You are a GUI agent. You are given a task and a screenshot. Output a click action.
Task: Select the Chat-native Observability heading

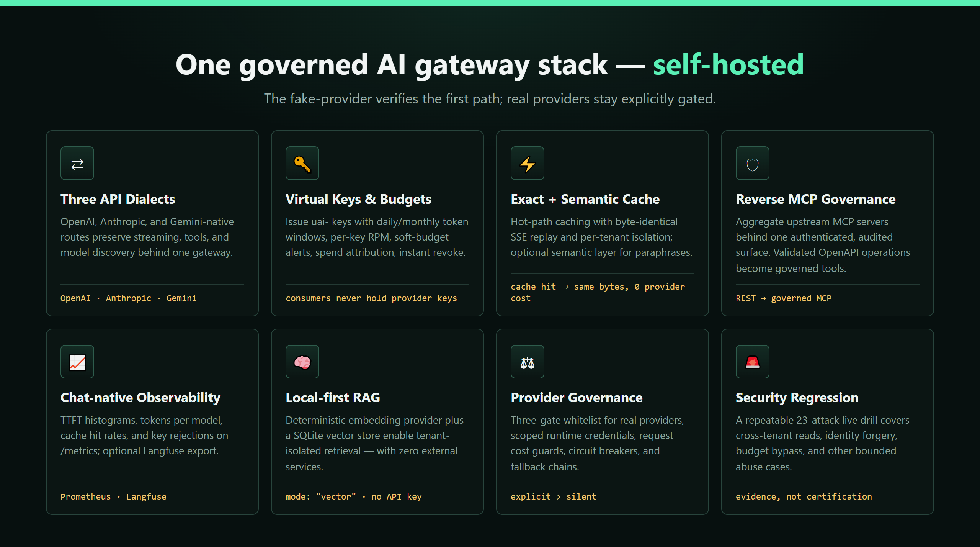(140, 398)
